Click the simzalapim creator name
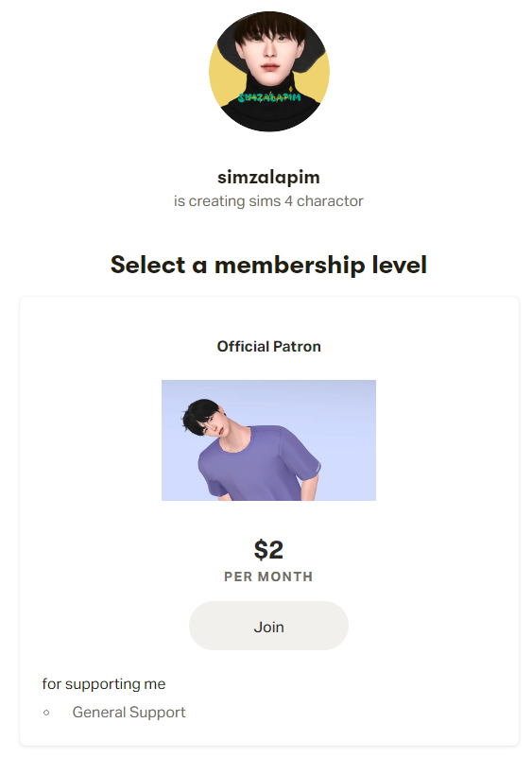The height and width of the screenshot is (757, 532). coord(268,177)
